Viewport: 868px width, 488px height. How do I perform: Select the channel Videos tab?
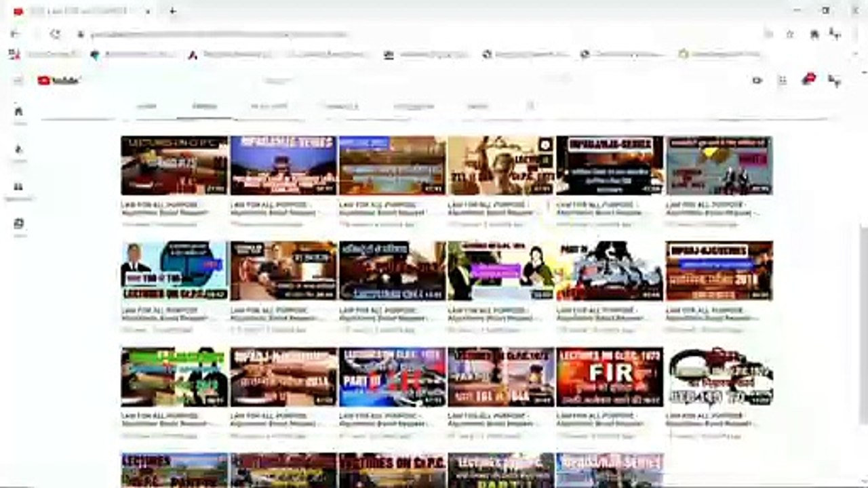(x=204, y=106)
